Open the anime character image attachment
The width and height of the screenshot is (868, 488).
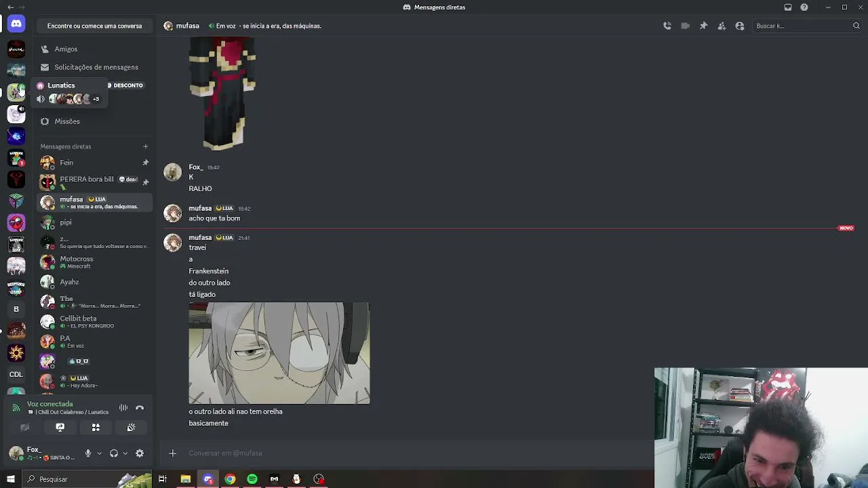(279, 353)
